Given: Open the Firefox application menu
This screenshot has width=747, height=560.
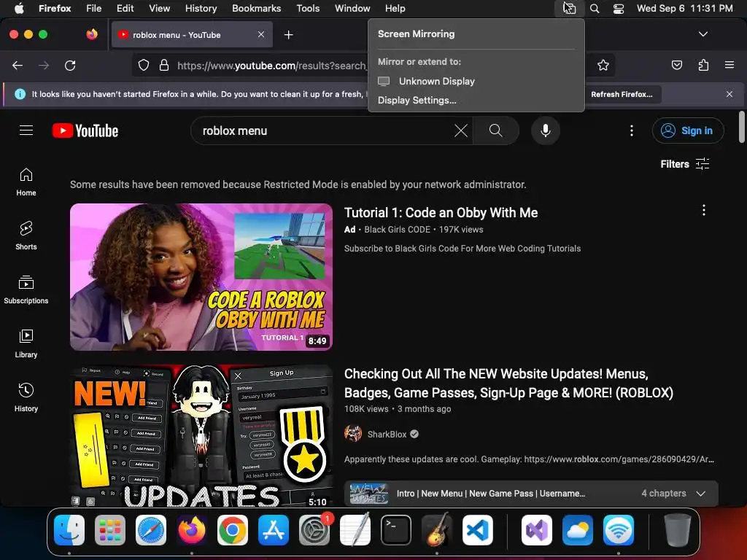Looking at the screenshot, I should (729, 65).
